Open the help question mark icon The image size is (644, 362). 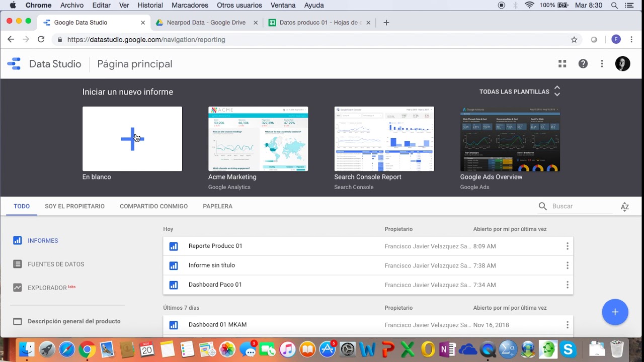click(x=583, y=64)
